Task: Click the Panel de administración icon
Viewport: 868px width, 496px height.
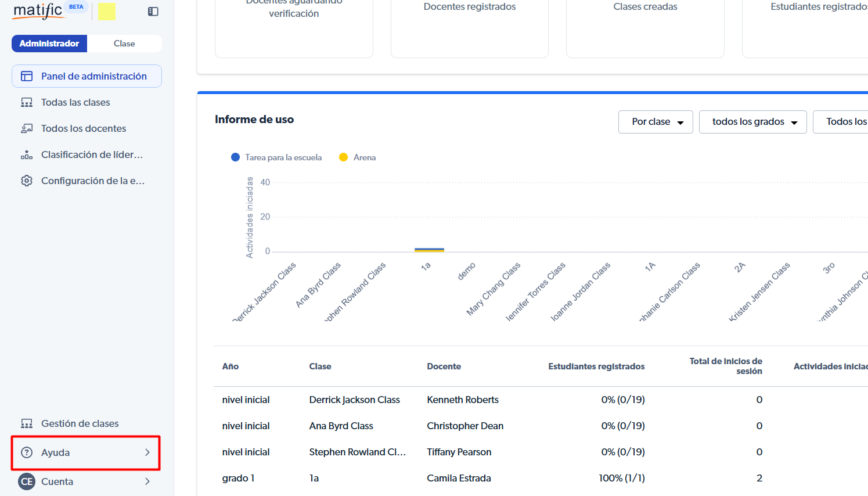Action: point(27,76)
